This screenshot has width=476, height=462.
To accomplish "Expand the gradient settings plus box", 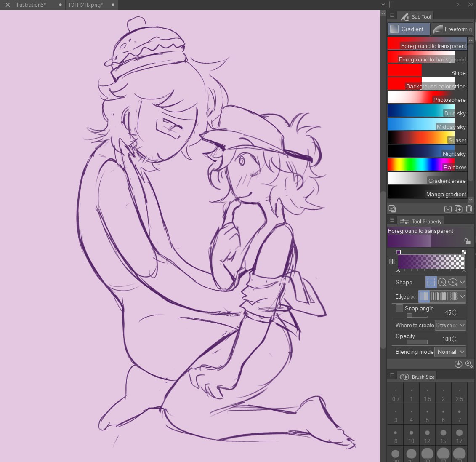I will click(x=392, y=262).
